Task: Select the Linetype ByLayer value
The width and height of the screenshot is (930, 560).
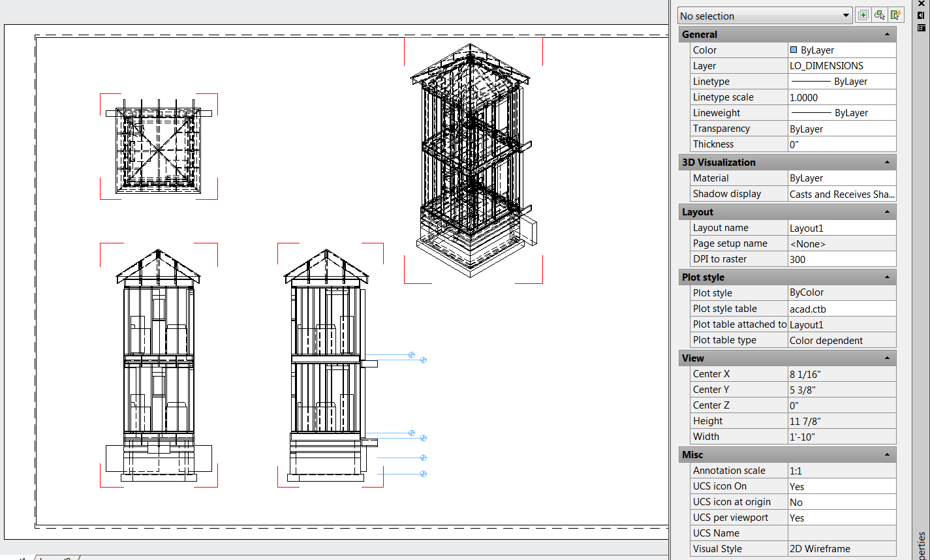Action: coord(842,82)
